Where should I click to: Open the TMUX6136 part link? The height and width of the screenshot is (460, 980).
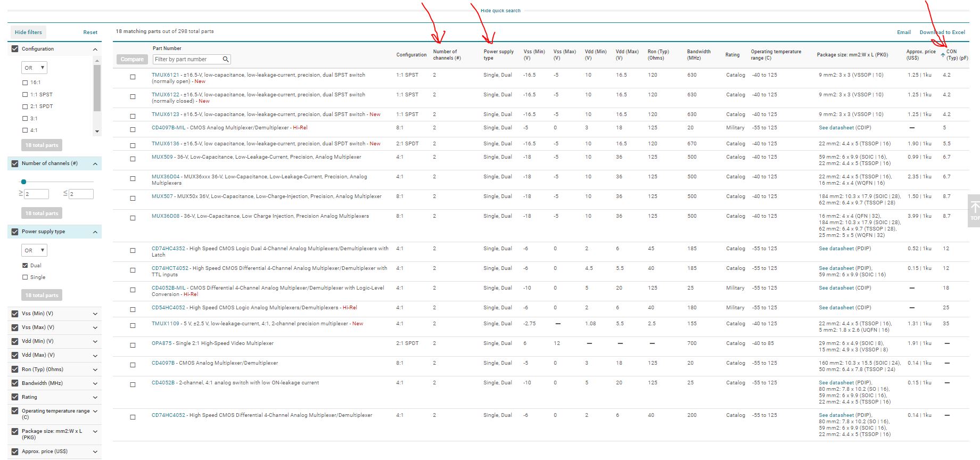click(x=166, y=144)
